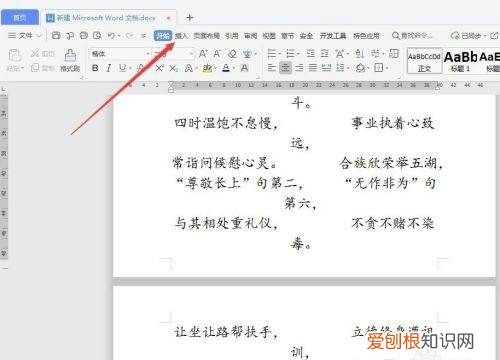Open the 引用 tab
This screenshot has width=500, height=360.
coord(232,35)
